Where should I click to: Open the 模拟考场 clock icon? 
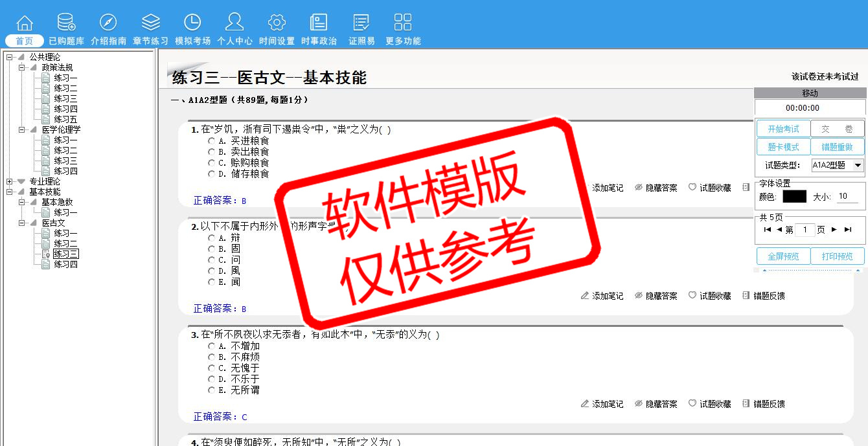192,23
